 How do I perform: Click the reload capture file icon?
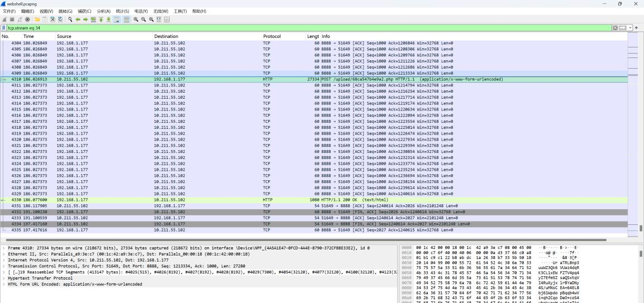(x=60, y=19)
